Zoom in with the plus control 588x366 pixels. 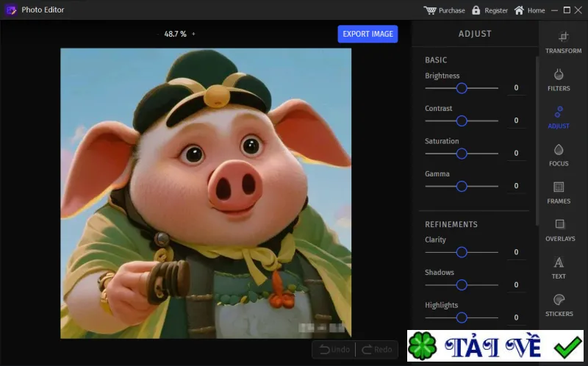click(x=193, y=34)
